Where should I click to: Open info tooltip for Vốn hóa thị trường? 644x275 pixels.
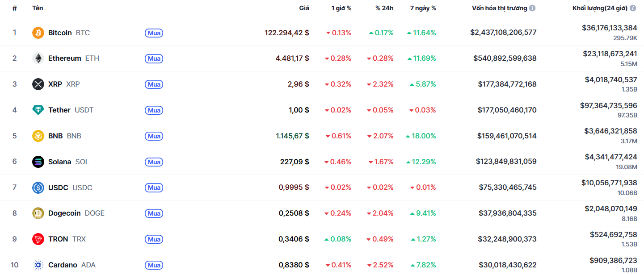[532, 8]
